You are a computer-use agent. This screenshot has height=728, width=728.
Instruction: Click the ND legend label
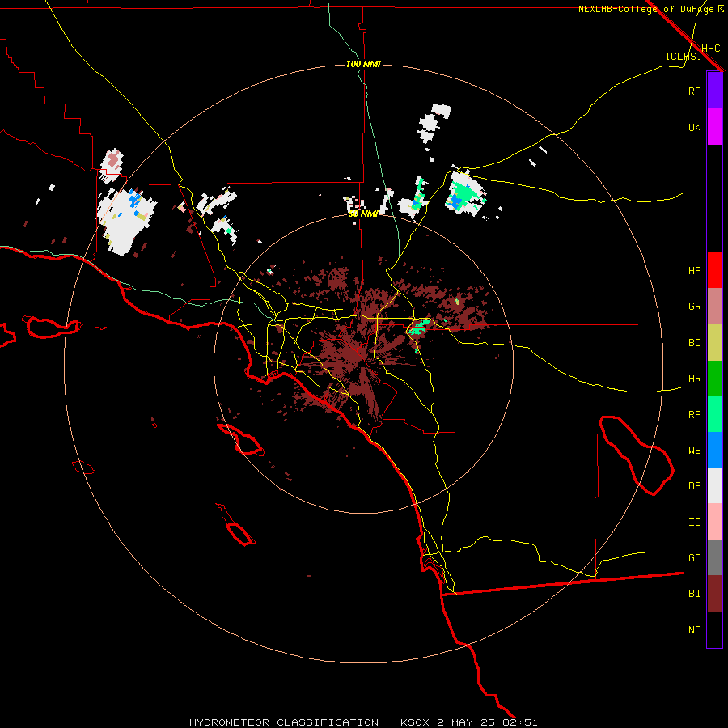click(695, 630)
